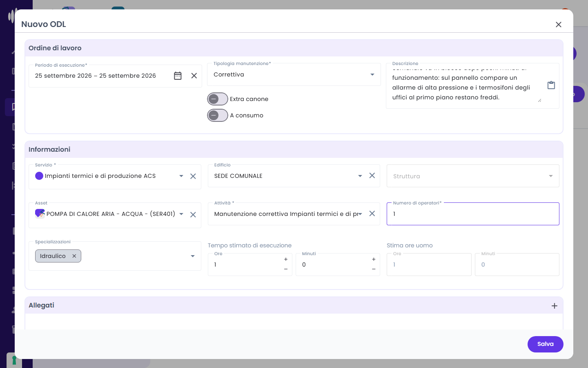
Task: Expand the Servizio dropdown arrow
Action: click(x=181, y=176)
